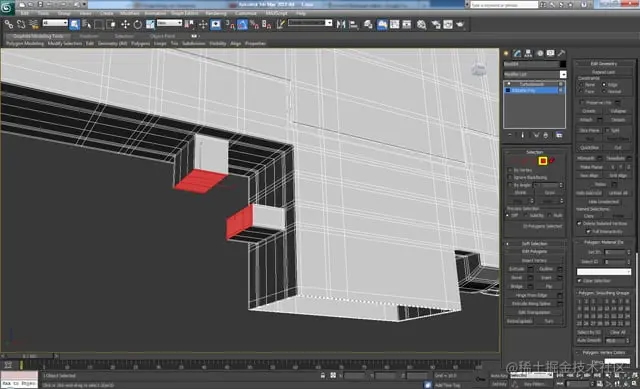This screenshot has width=640, height=389.
Task: Toggle the Angle Snap button
Action: 242,24
